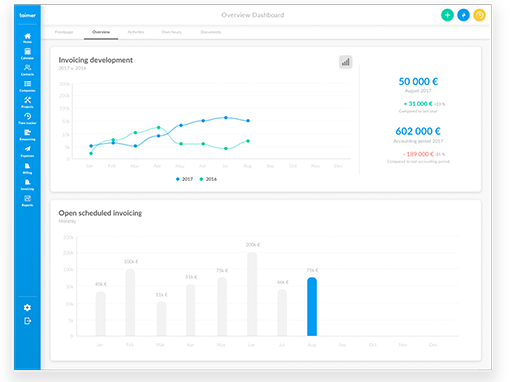The image size is (510, 382).
Task: Open the Home sidebar icon
Action: [x=27, y=38]
